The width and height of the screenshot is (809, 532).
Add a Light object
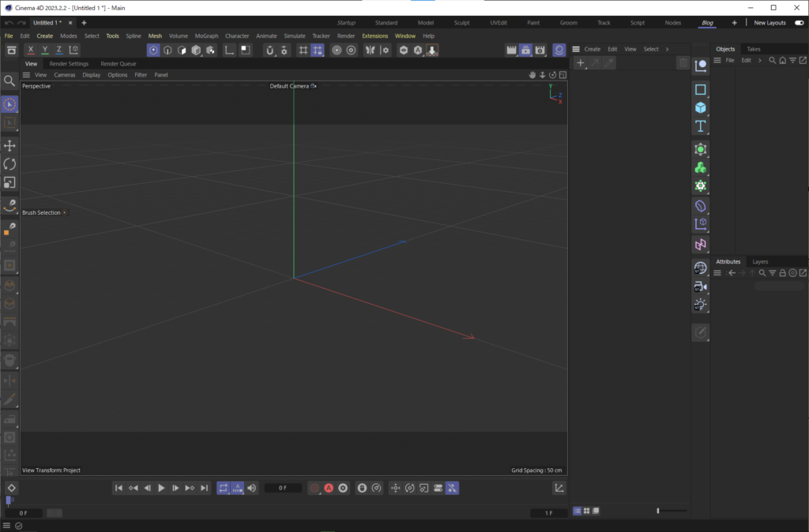click(x=700, y=304)
